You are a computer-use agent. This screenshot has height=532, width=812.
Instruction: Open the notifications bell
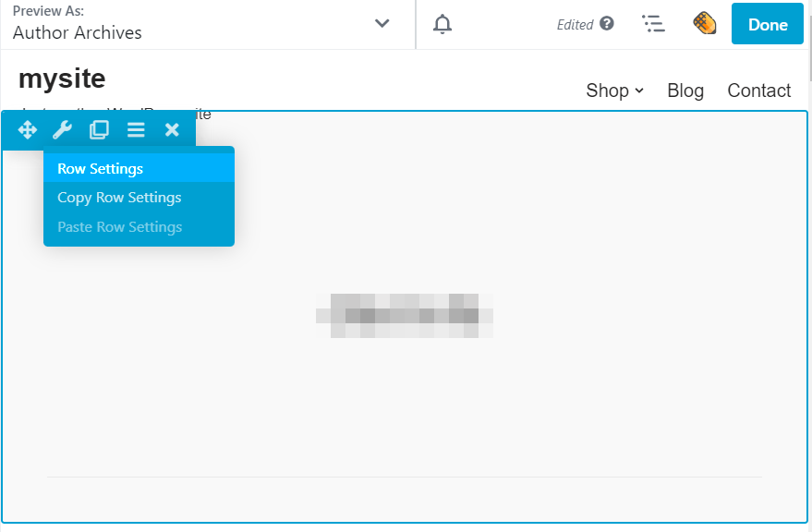442,24
